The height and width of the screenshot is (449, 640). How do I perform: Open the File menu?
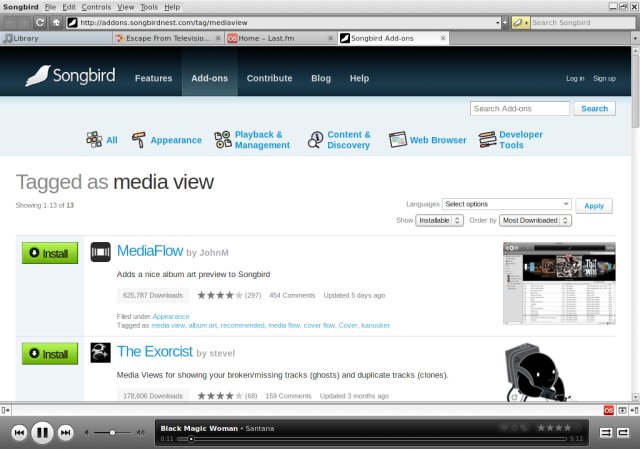(50, 7)
